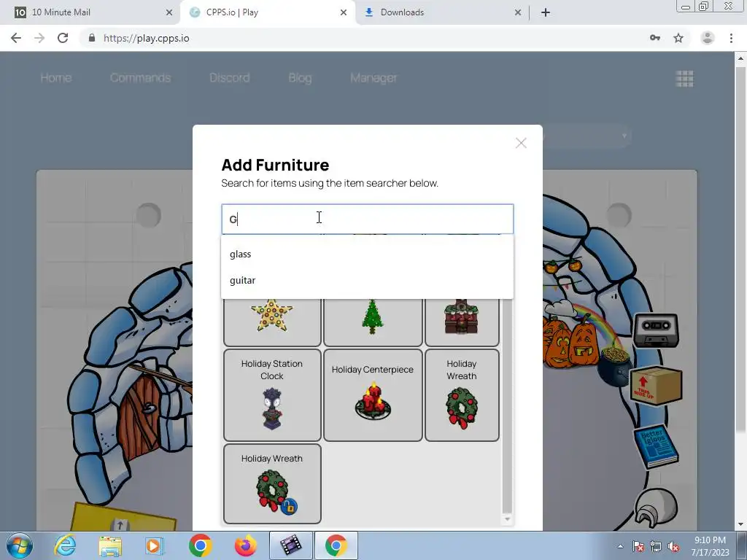747x560 pixels.
Task: Choose the Holiday Wreath beside Holiday Centerpiece
Action: coord(462,395)
